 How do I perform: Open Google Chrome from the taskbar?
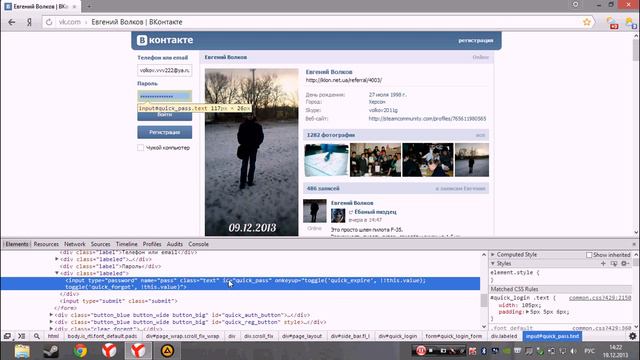80,351
